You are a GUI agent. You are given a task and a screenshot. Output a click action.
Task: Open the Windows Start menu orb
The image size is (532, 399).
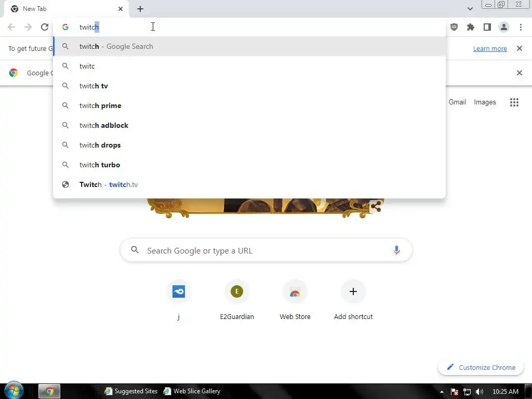point(14,391)
